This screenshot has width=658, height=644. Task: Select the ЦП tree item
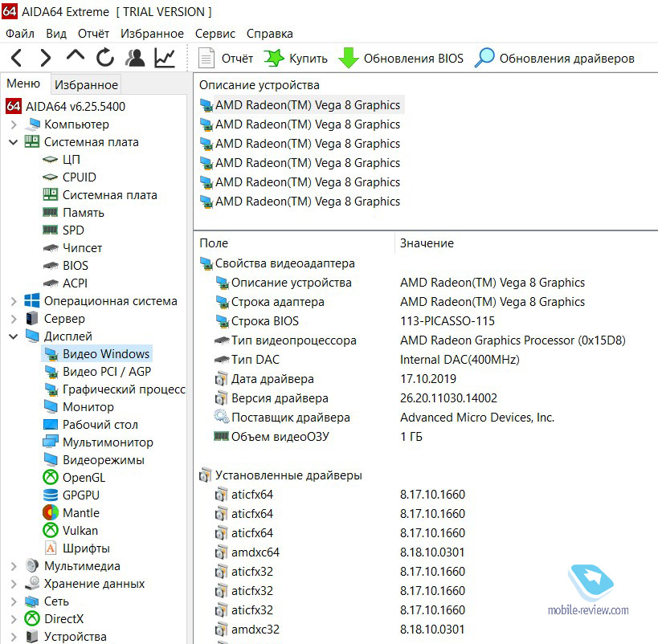tap(61, 160)
